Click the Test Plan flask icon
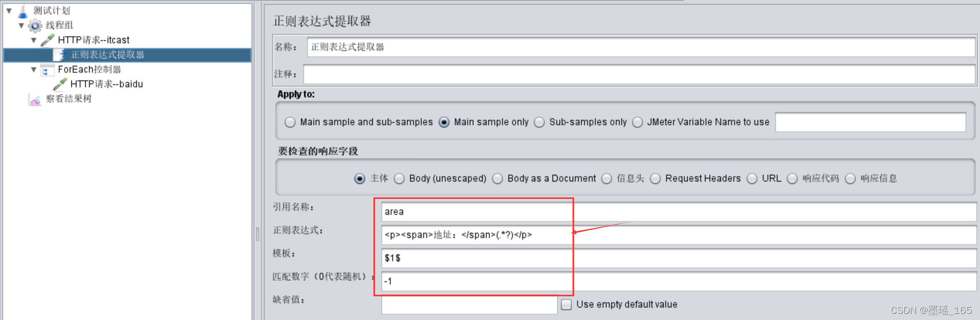The image size is (980, 320). click(23, 11)
